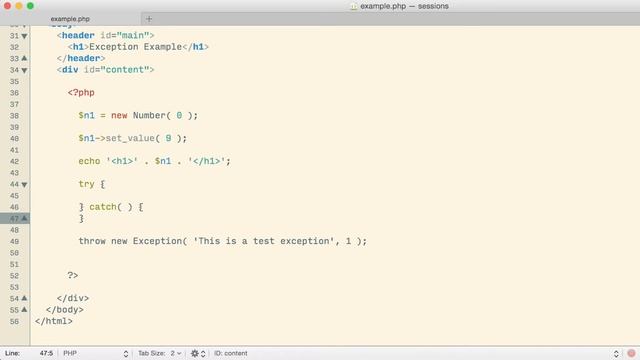Viewport: 640px width, 360px height.
Task: Collapse the header fold at line 31
Action: click(x=24, y=36)
